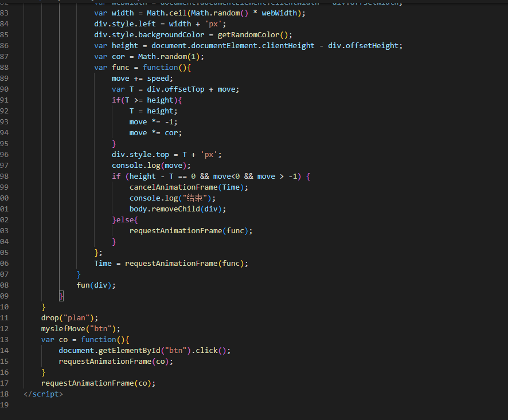
Task: Click the myslefMove("btn") call
Action: 81,328
